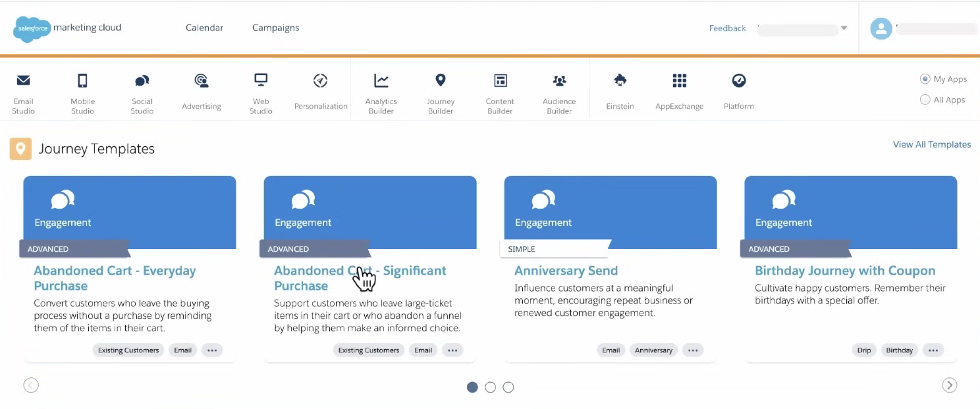Open the Advertising app
The height and width of the screenshot is (409, 980).
click(x=202, y=93)
